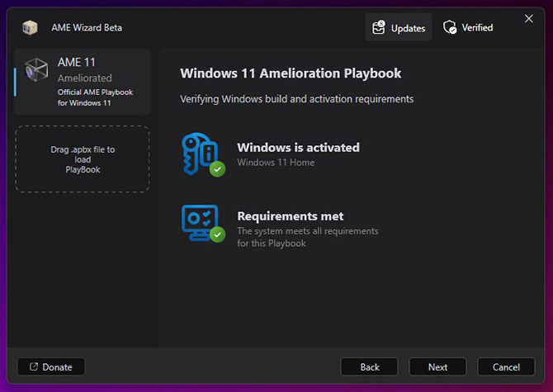Click the AME 11 playbook cube icon
553x392 pixels.
[x=36, y=69]
